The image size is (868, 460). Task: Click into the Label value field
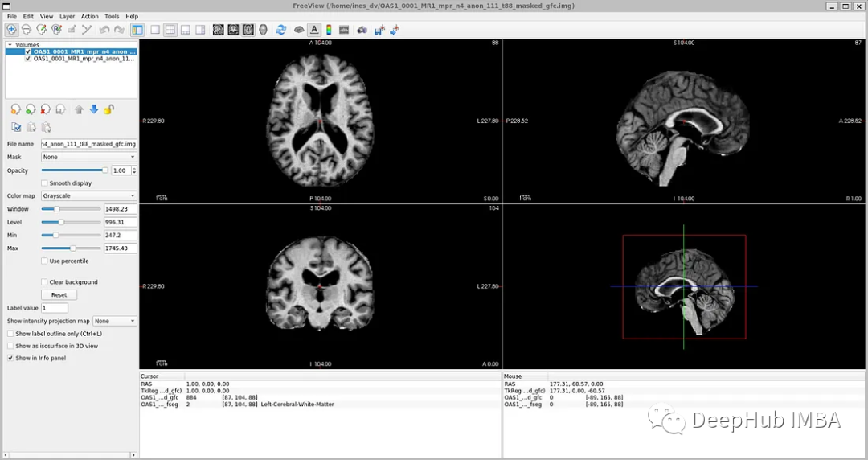pyautogui.click(x=55, y=308)
